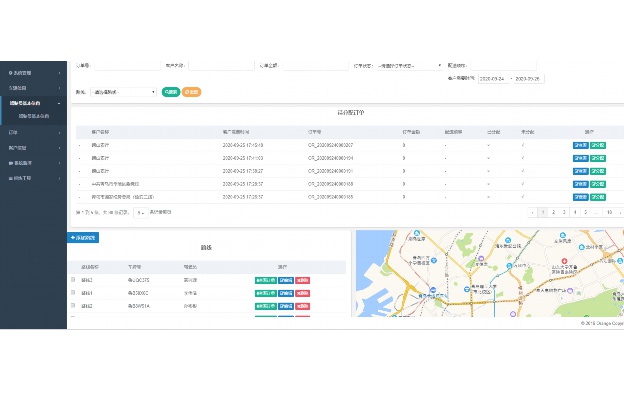
Task: Click the blue edit button in the second route row
Action: [x=286, y=293]
